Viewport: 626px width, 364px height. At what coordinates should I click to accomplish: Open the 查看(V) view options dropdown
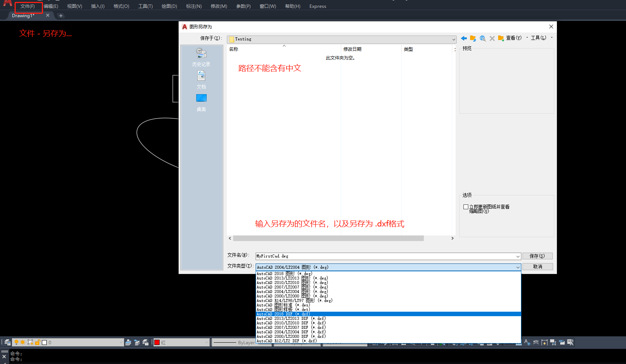514,38
